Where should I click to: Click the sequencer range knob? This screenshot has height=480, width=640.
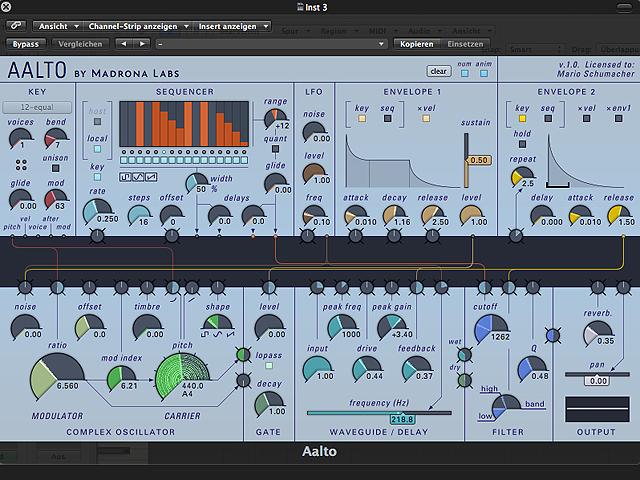(276, 119)
